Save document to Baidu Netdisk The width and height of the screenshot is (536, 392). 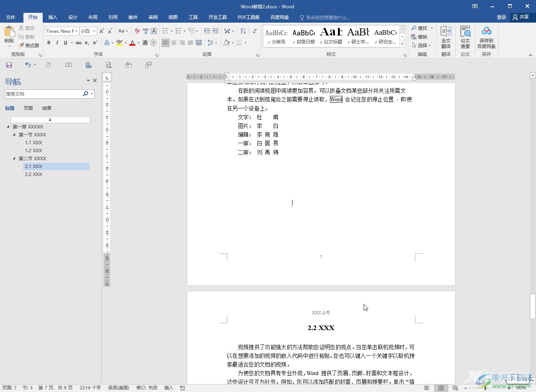coord(486,37)
